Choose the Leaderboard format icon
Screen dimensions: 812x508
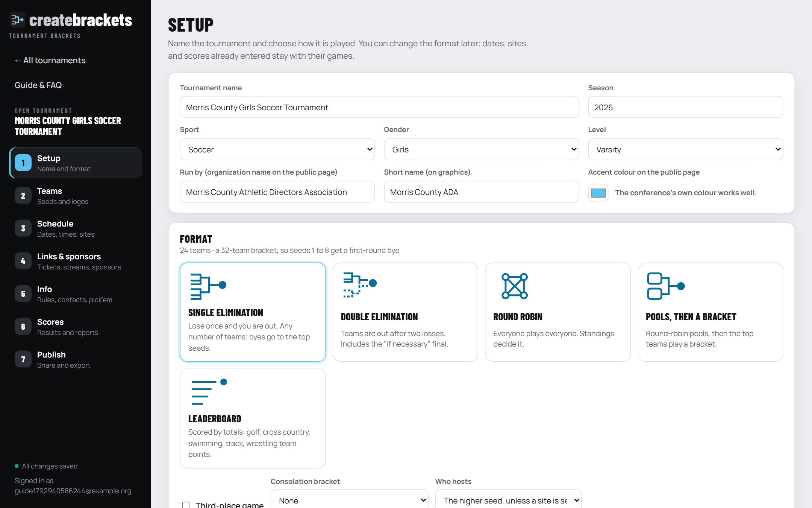209,392
